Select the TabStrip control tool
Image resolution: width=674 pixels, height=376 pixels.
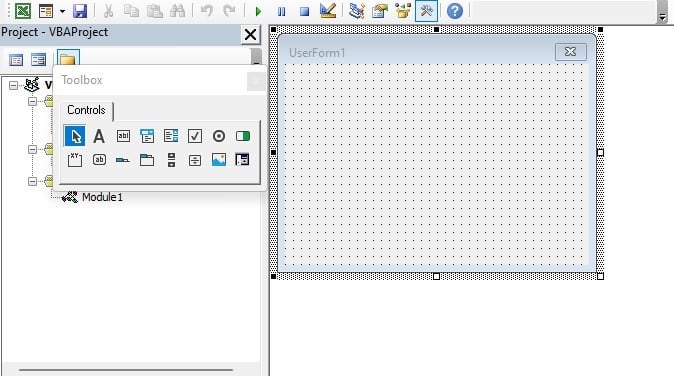(x=123, y=160)
